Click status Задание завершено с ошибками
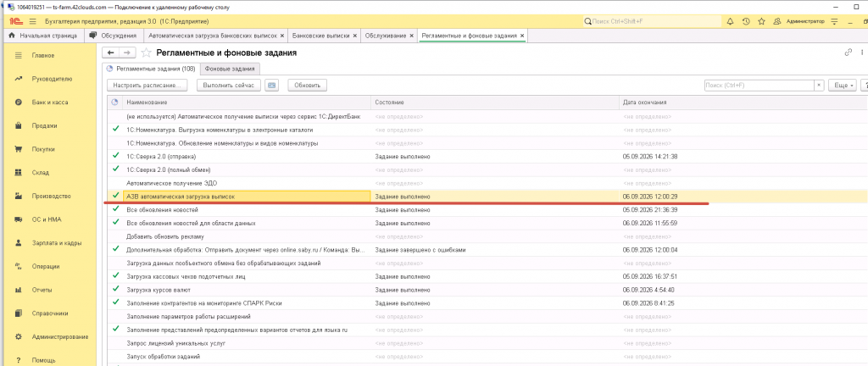868x366 pixels. tap(420, 250)
